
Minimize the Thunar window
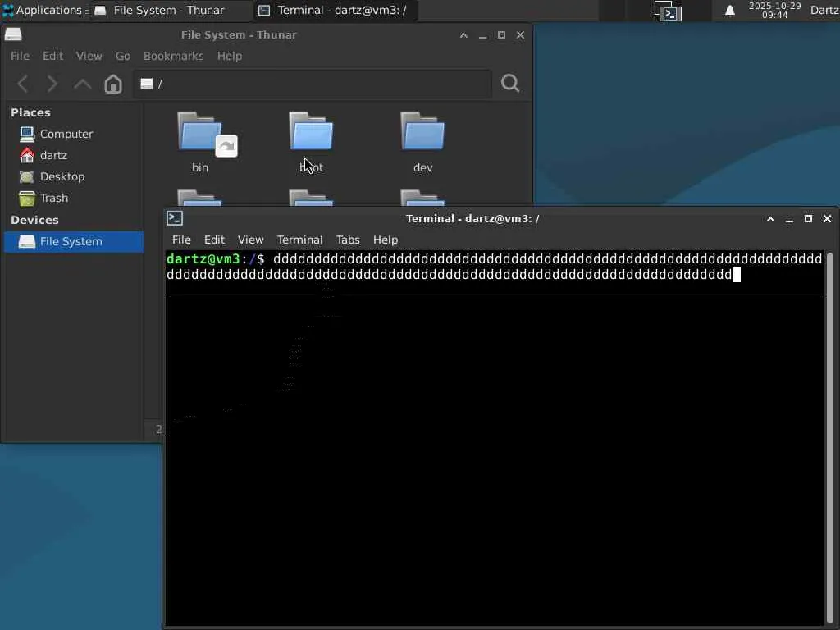pyautogui.click(x=482, y=36)
